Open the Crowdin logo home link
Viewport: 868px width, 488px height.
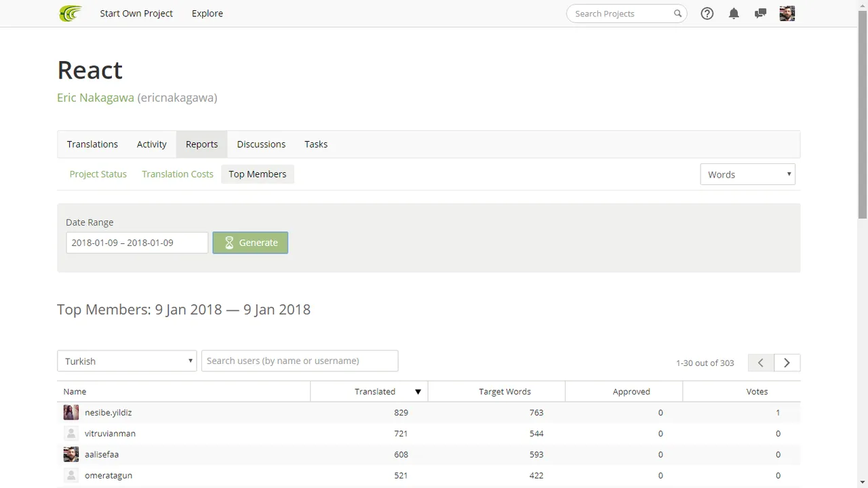(x=71, y=13)
